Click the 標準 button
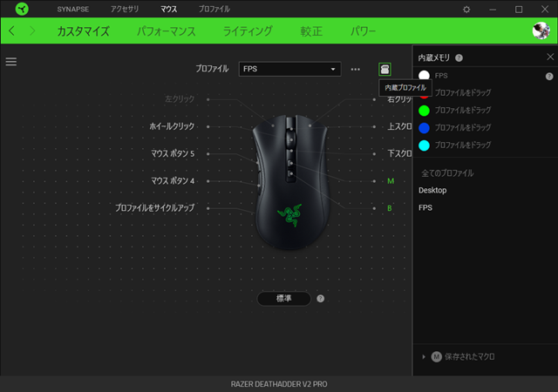The height and width of the screenshot is (392, 558). (283, 299)
